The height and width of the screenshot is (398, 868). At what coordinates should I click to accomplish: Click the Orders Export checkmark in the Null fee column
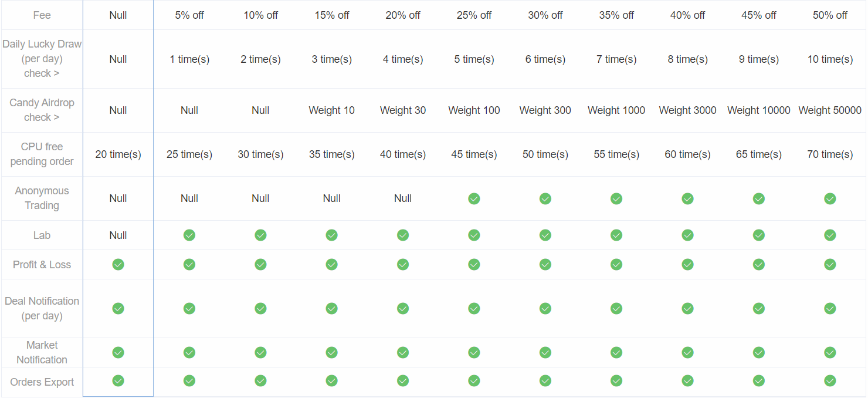pos(118,381)
